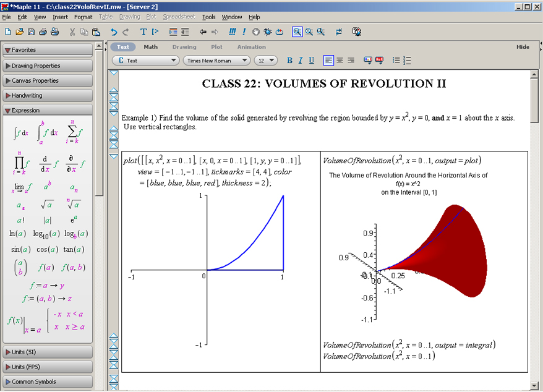Image resolution: width=543 pixels, height=392 pixels.
Task: Toggle Underline formatting
Action: pyautogui.click(x=311, y=61)
